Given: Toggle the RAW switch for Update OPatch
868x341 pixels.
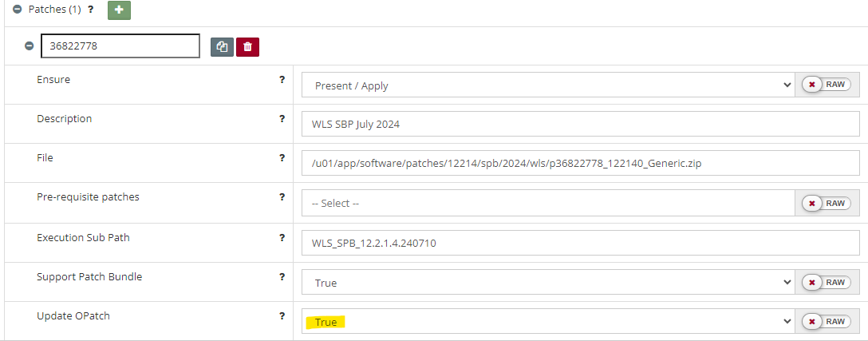Looking at the screenshot, I should pos(827,321).
